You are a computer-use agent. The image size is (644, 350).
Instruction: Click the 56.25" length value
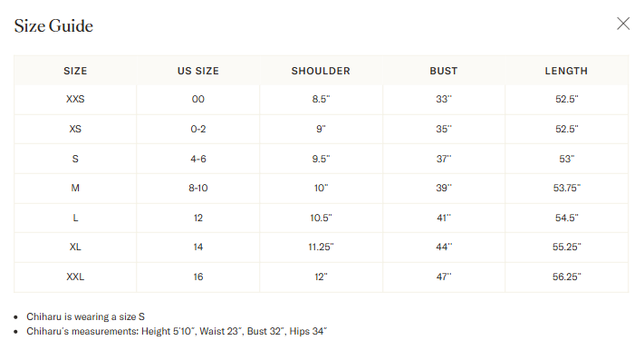566,277
